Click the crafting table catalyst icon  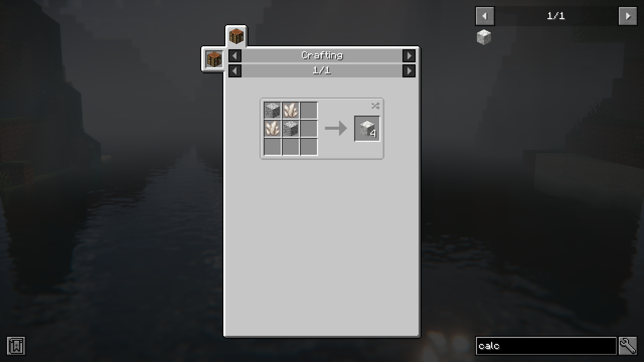[214, 59]
